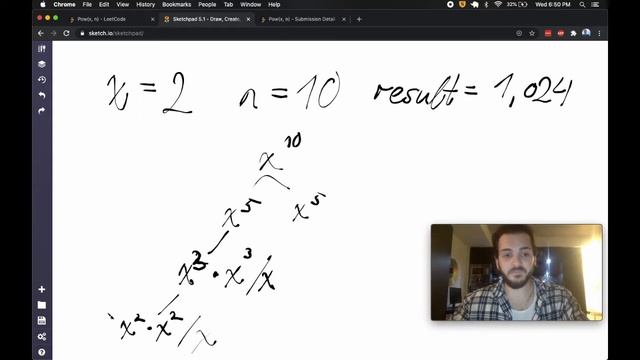
Task: Reload the sketch.io page
Action: point(67,33)
